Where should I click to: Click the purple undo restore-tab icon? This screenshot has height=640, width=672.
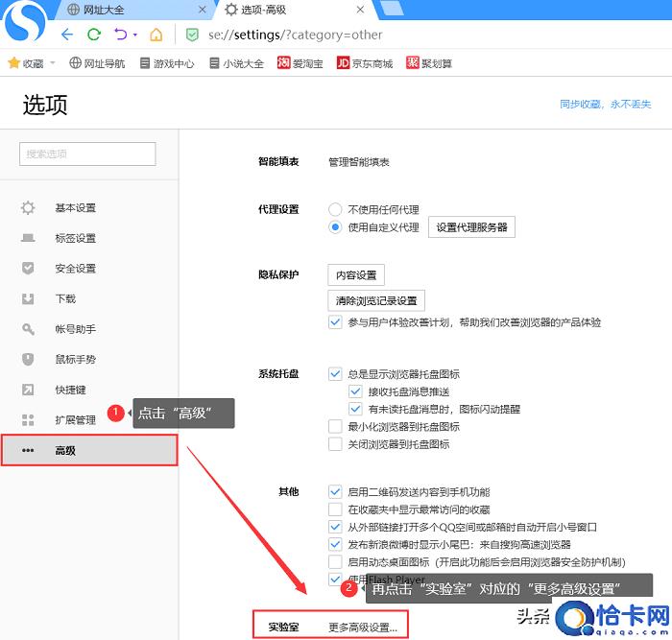121,34
